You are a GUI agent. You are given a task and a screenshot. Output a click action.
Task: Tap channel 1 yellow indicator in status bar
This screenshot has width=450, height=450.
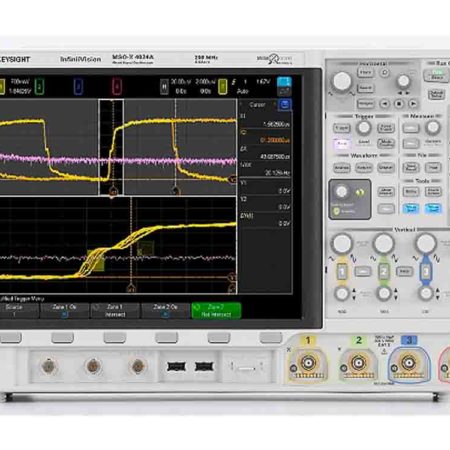[x=2, y=87]
